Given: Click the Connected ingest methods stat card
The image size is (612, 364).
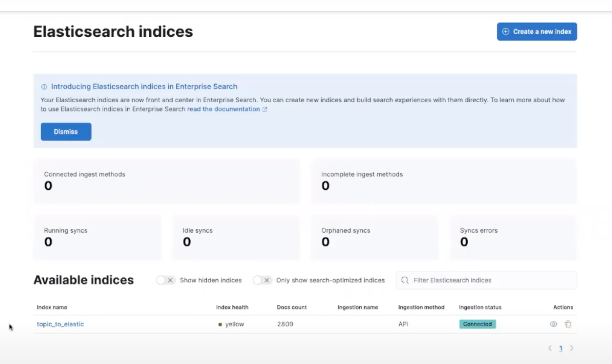Looking at the screenshot, I should [166, 181].
